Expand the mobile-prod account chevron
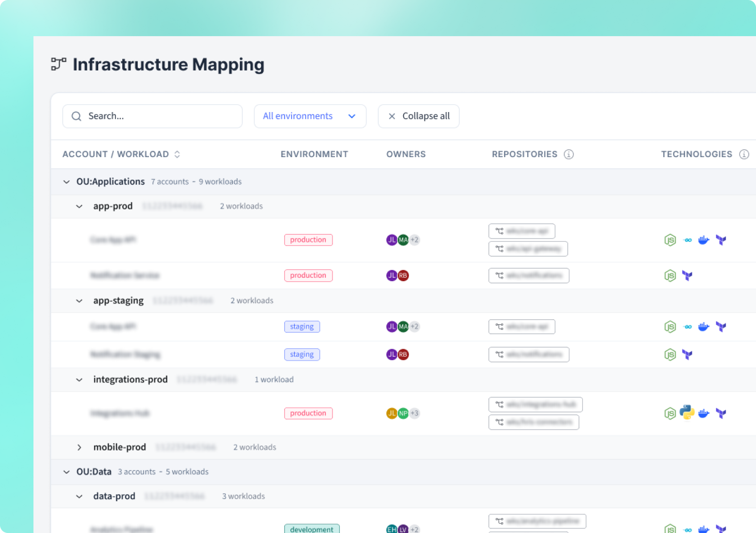Image resolution: width=756 pixels, height=533 pixels. pyautogui.click(x=79, y=448)
